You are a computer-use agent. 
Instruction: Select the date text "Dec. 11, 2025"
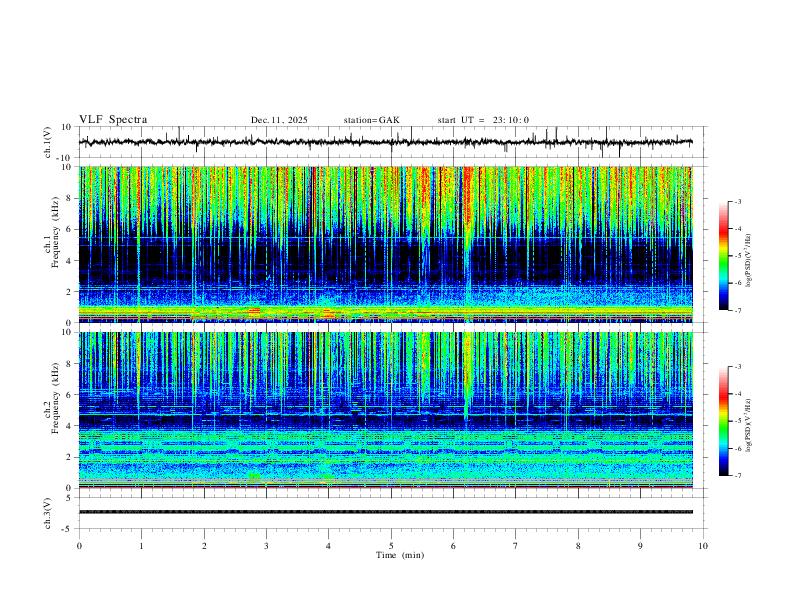pyautogui.click(x=279, y=120)
